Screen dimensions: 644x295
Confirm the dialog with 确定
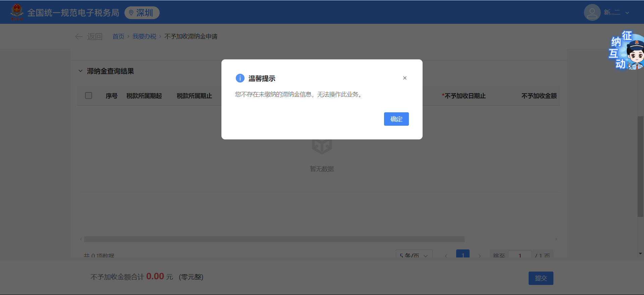pos(396,119)
